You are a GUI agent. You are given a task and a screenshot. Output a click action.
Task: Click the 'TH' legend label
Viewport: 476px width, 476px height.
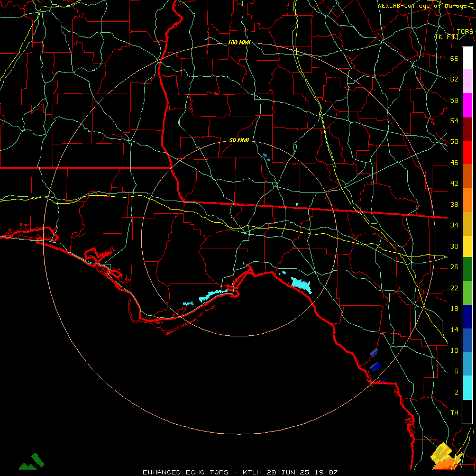click(x=454, y=413)
